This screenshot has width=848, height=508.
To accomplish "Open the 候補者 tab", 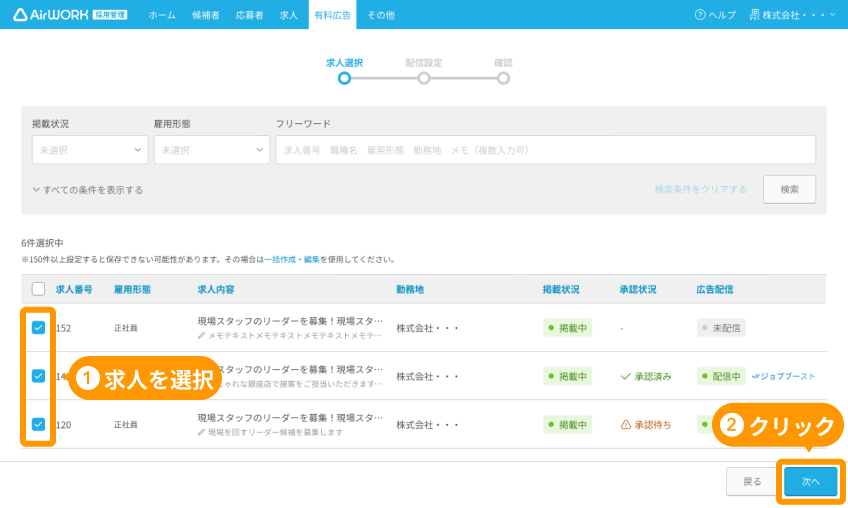I will coord(206,15).
